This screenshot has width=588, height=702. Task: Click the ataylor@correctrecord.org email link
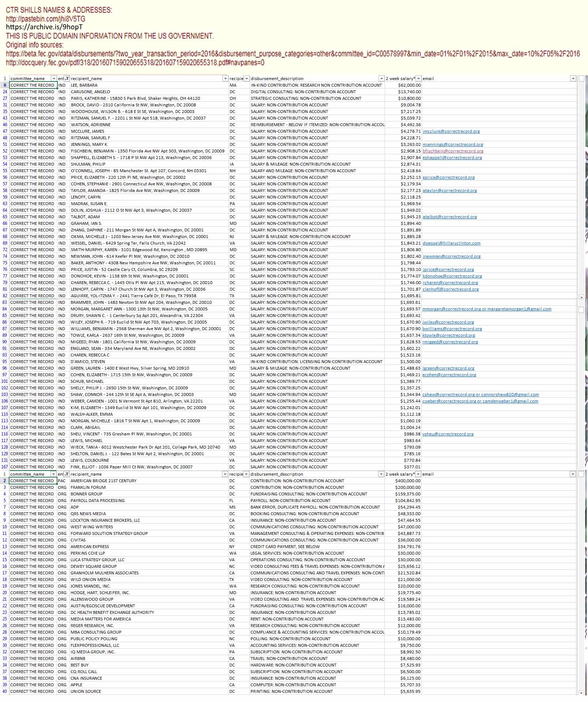coord(450,190)
